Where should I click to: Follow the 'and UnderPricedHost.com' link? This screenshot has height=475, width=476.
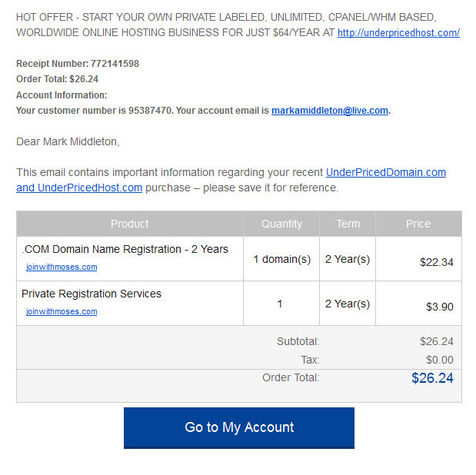79,188
